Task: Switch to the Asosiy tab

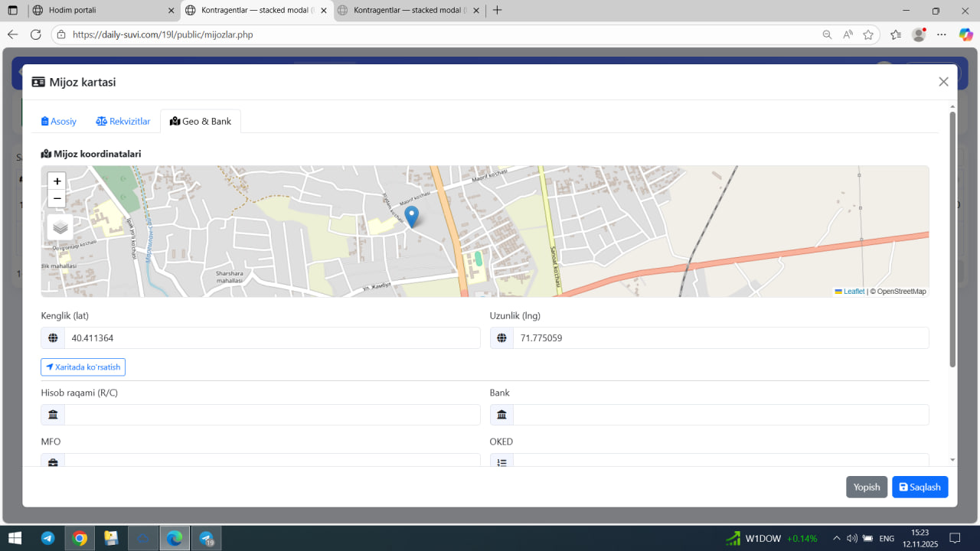Action: [x=59, y=121]
